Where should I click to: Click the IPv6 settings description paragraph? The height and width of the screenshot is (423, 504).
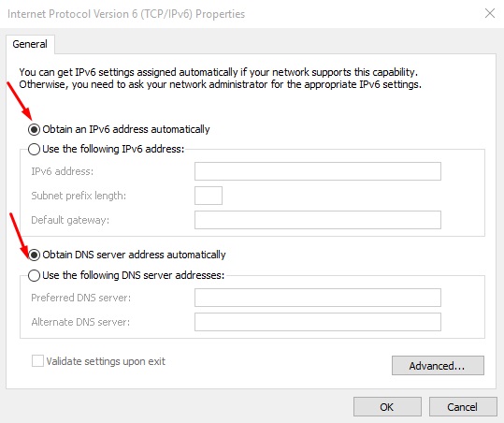pyautogui.click(x=220, y=79)
